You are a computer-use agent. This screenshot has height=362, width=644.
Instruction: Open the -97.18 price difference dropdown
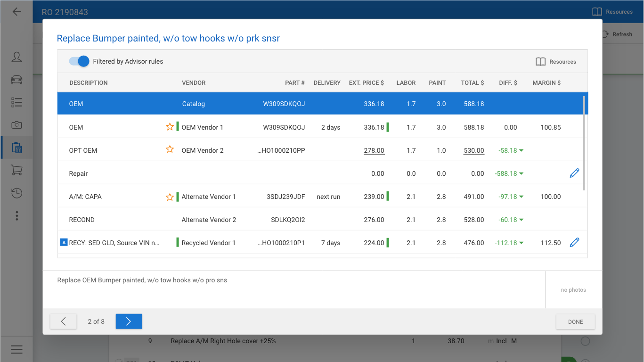click(x=522, y=197)
